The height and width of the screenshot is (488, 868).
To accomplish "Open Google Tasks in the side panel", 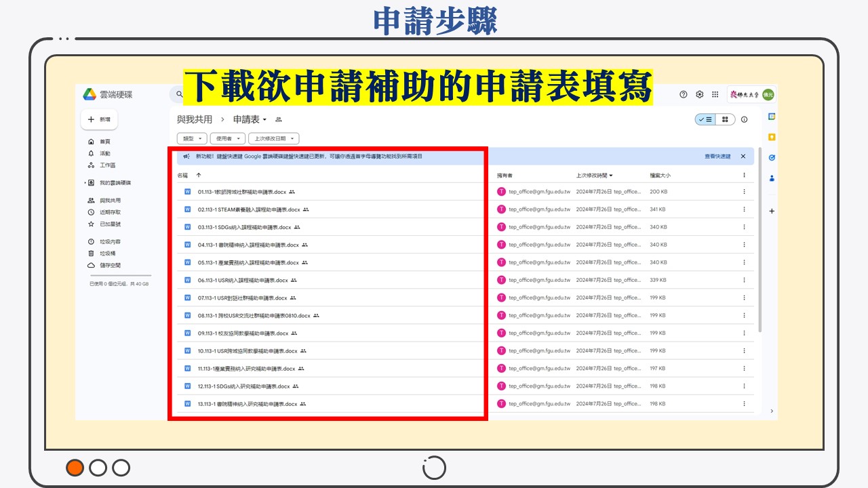I will (x=772, y=158).
